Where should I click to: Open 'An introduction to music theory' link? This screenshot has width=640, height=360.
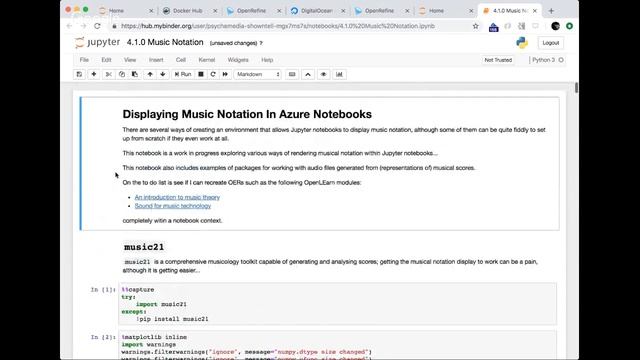pos(177,197)
